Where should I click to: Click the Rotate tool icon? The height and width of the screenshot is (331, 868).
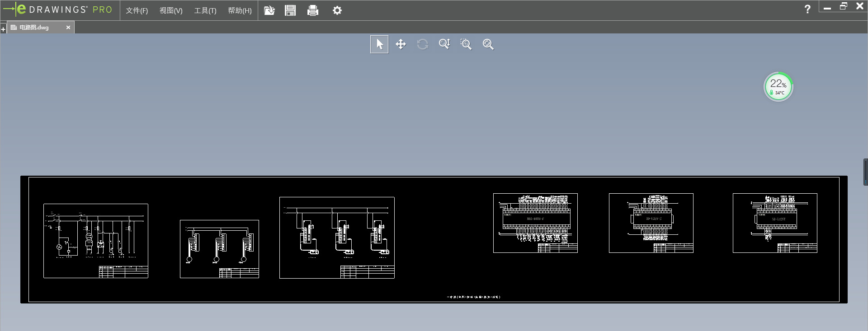click(x=423, y=44)
